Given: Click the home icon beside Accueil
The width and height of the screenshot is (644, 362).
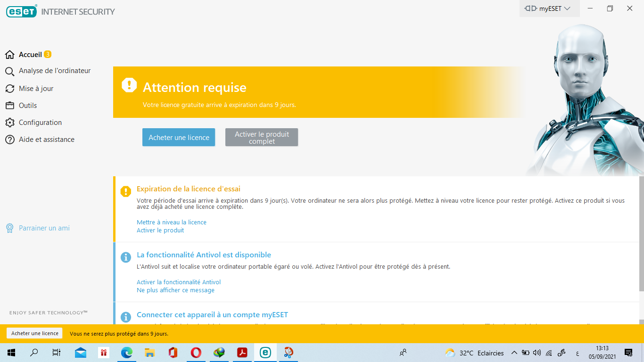Looking at the screenshot, I should (x=10, y=55).
